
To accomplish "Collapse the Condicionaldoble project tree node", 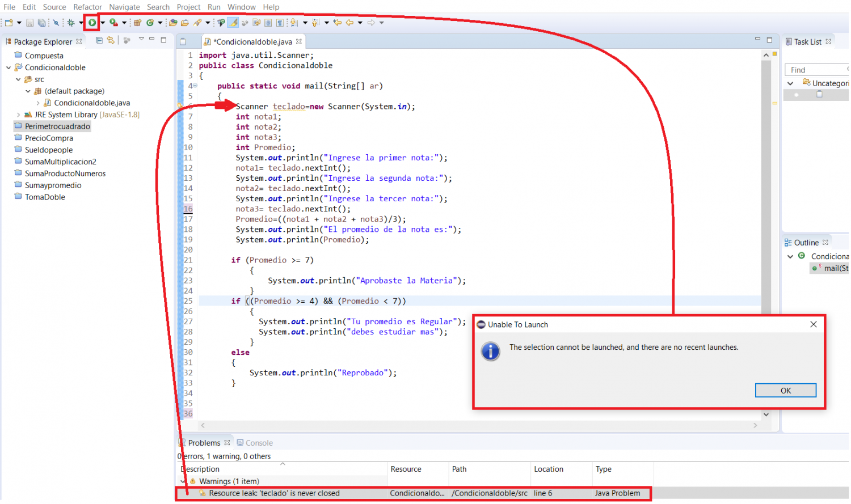I will (9, 67).
